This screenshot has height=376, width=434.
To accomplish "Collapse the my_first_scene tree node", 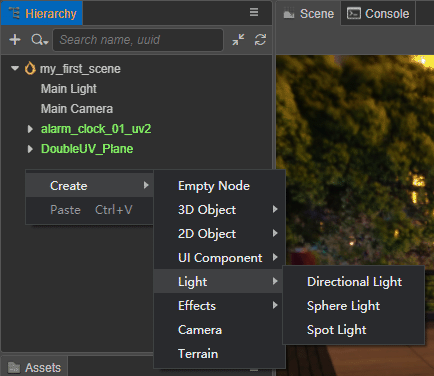I will (15, 68).
